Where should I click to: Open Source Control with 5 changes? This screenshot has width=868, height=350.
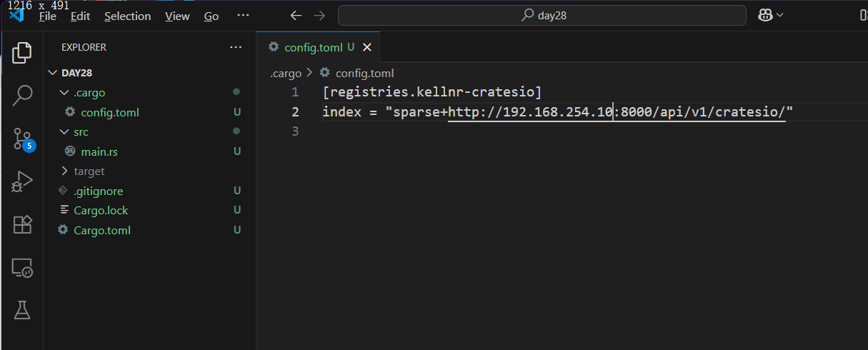pyautogui.click(x=22, y=139)
